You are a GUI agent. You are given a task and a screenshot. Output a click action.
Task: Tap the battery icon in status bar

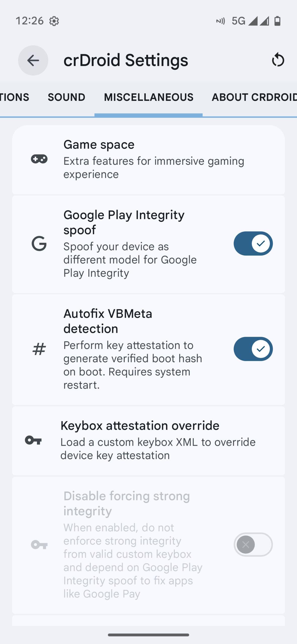pyautogui.click(x=277, y=21)
